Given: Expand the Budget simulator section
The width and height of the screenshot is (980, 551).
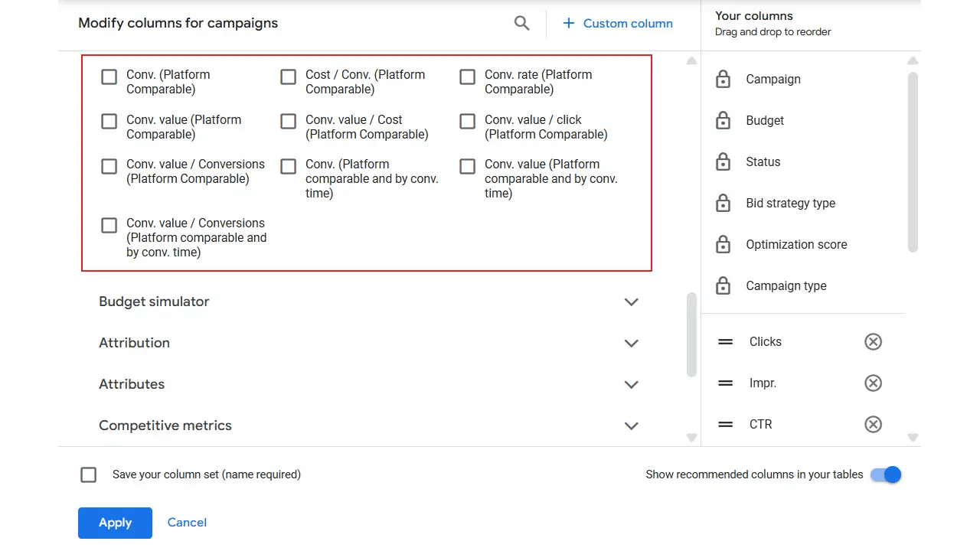Looking at the screenshot, I should pos(632,302).
